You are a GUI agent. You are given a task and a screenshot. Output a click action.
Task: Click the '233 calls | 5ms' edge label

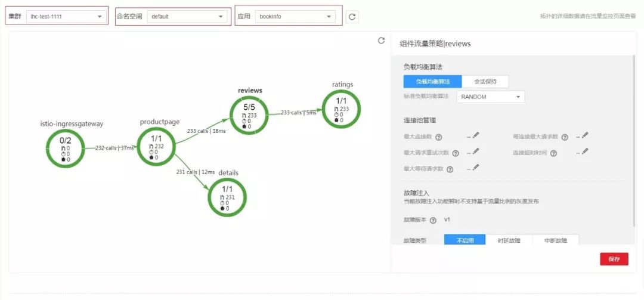(299, 113)
